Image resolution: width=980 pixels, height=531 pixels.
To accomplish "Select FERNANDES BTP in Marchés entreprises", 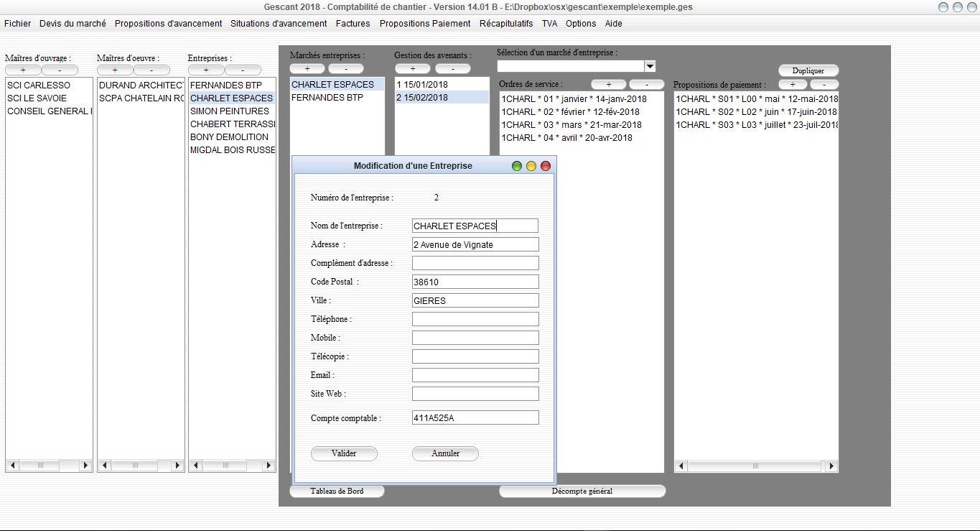I will pyautogui.click(x=337, y=97).
